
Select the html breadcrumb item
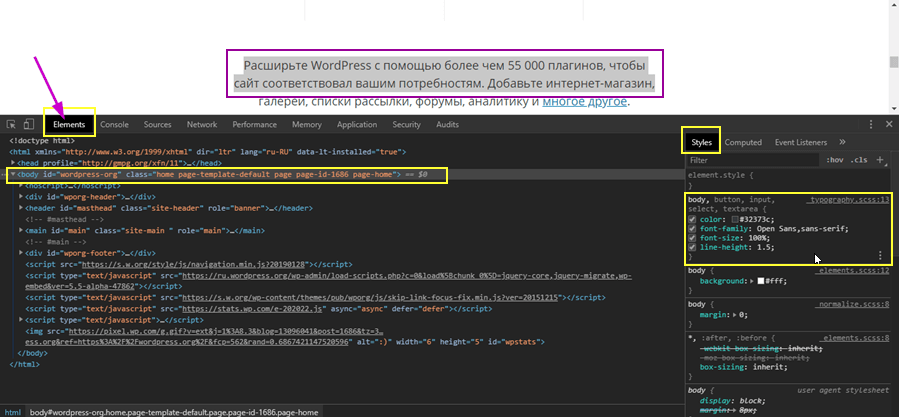click(x=13, y=412)
